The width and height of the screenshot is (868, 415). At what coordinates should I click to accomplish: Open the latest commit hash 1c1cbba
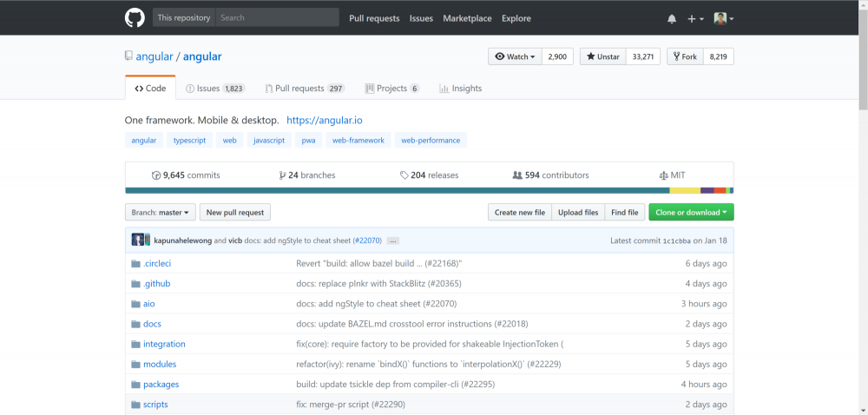[x=675, y=241]
